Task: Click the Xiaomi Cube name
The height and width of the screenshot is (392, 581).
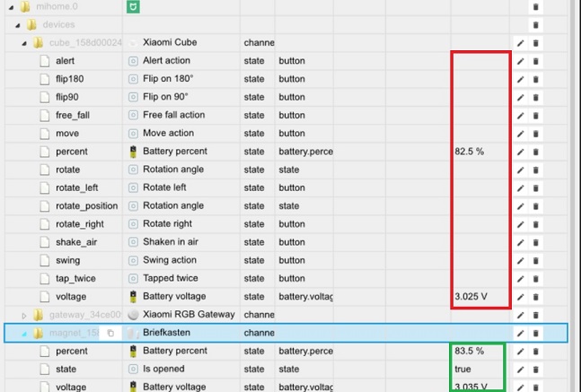Action: [170, 42]
